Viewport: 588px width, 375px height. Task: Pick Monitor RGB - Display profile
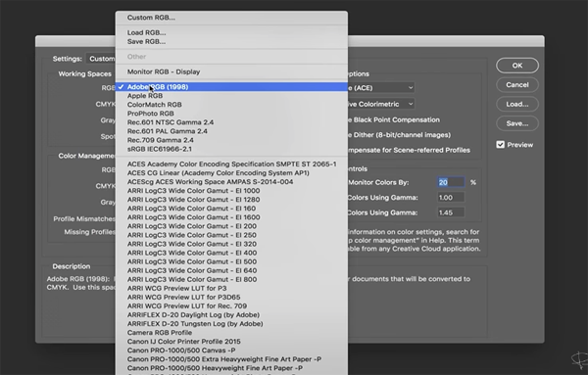[x=231, y=71]
